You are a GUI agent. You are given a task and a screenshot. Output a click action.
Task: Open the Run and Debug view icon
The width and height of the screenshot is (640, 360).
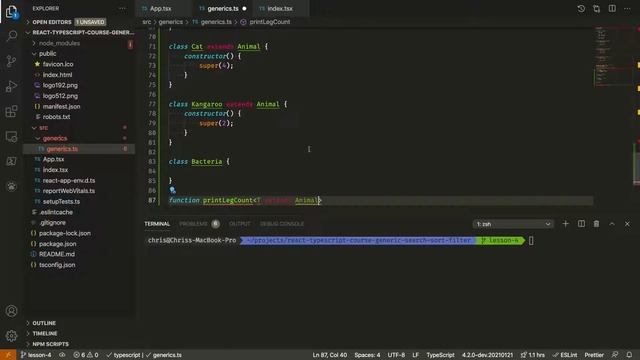click(x=11, y=86)
